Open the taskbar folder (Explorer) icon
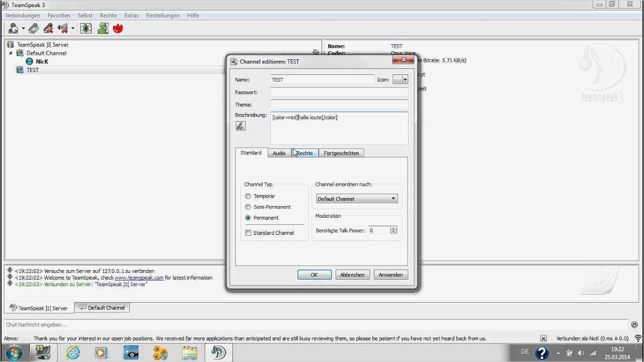The height and width of the screenshot is (362, 644). (189, 352)
